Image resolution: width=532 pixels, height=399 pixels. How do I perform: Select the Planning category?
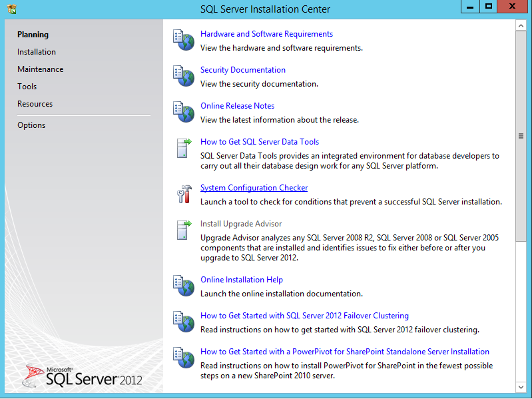(x=33, y=35)
